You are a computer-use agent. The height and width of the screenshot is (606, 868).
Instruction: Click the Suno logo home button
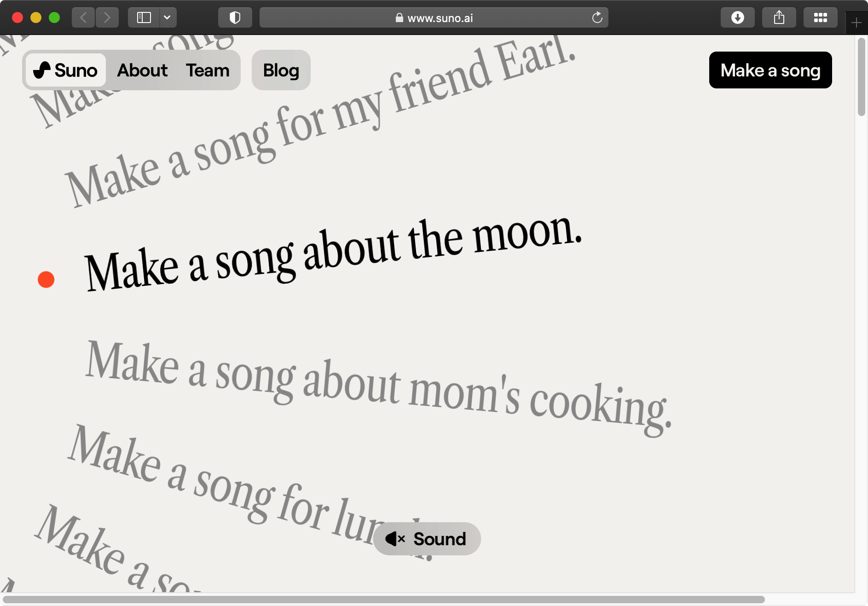65,70
